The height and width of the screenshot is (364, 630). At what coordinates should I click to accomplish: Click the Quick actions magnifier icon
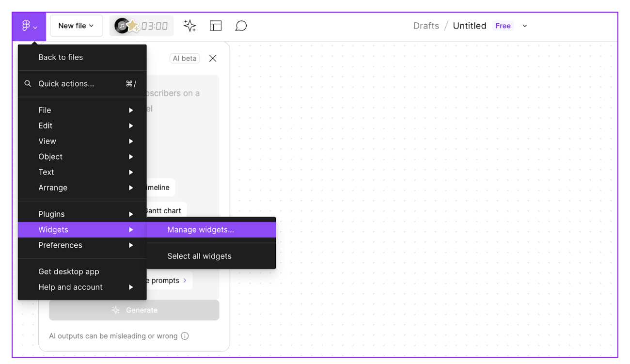point(28,83)
